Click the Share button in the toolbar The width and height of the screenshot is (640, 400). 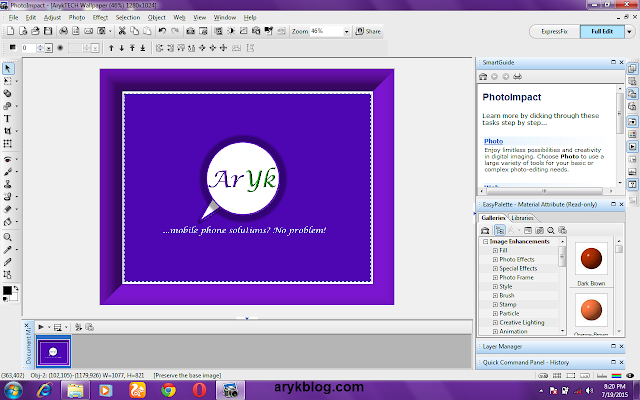tap(369, 32)
